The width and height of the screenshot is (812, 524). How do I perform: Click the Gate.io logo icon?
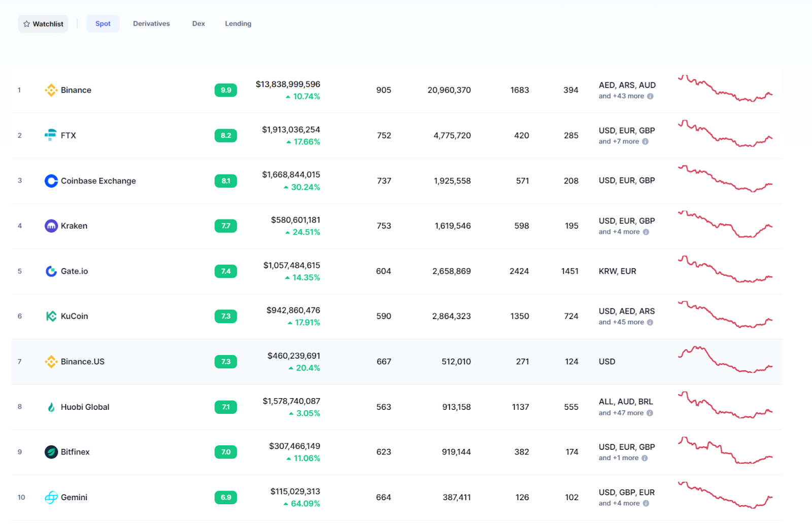(51, 271)
